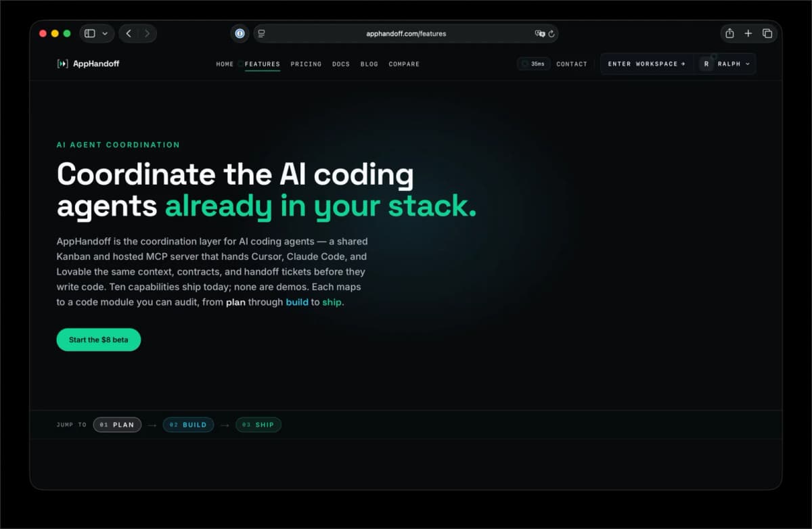Click the Enter Workspace button
Screen dimensions: 812x529
tap(646, 64)
